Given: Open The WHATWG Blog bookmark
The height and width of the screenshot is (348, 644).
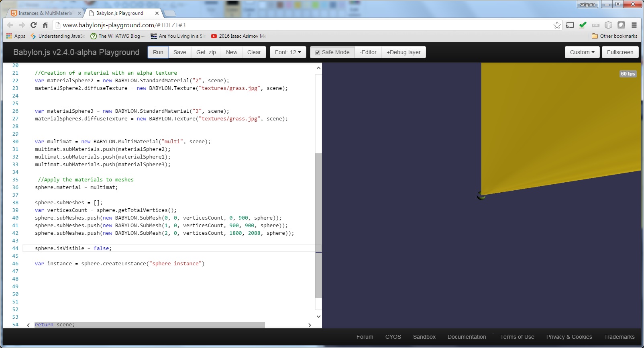Looking at the screenshot, I should (117, 36).
